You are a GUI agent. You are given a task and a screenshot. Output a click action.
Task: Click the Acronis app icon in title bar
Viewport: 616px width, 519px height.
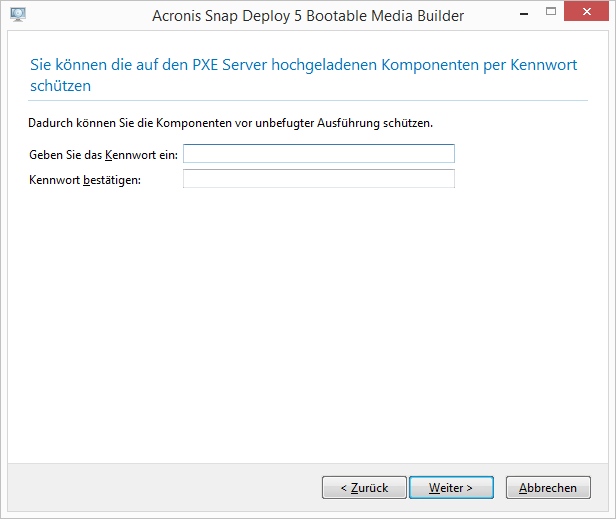point(18,15)
